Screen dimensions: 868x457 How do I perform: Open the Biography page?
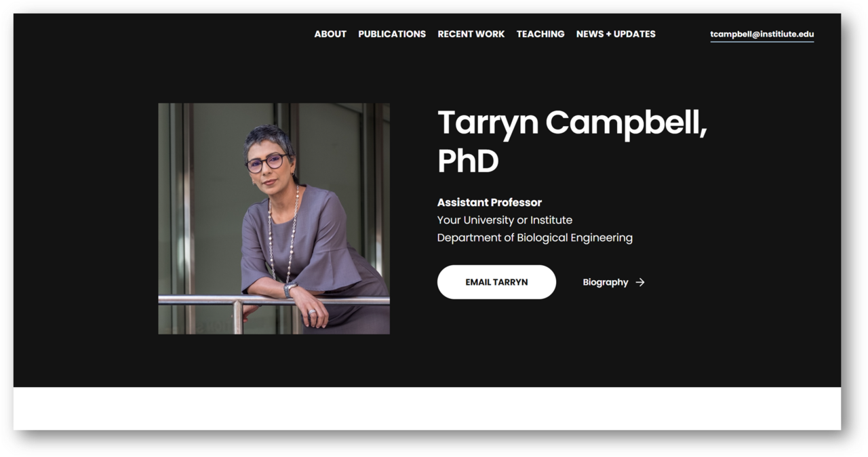click(605, 282)
